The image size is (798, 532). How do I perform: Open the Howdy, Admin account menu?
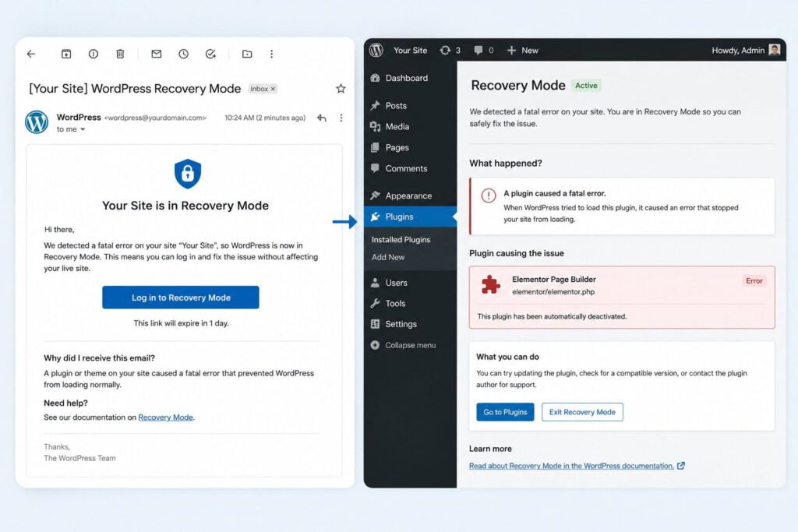746,51
